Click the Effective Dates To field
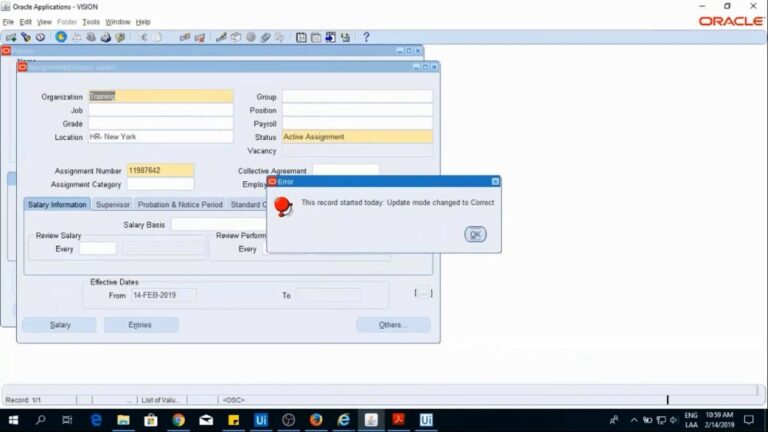 pos(328,295)
